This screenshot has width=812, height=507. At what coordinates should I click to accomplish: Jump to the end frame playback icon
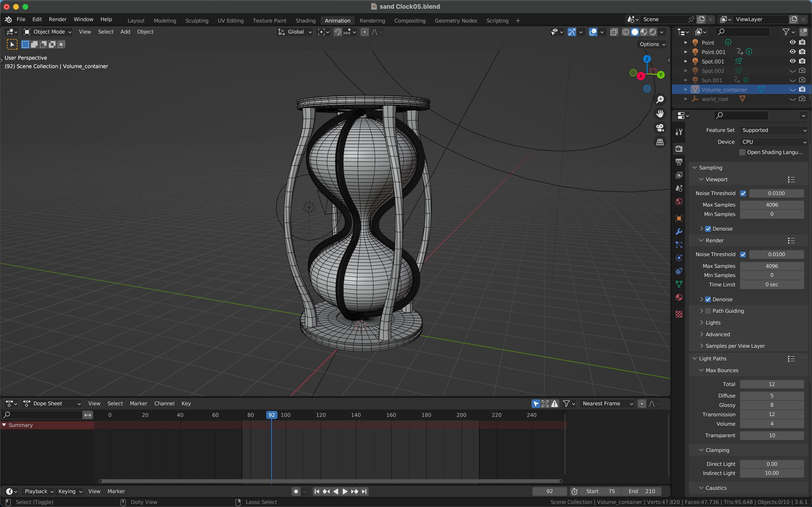365,491
